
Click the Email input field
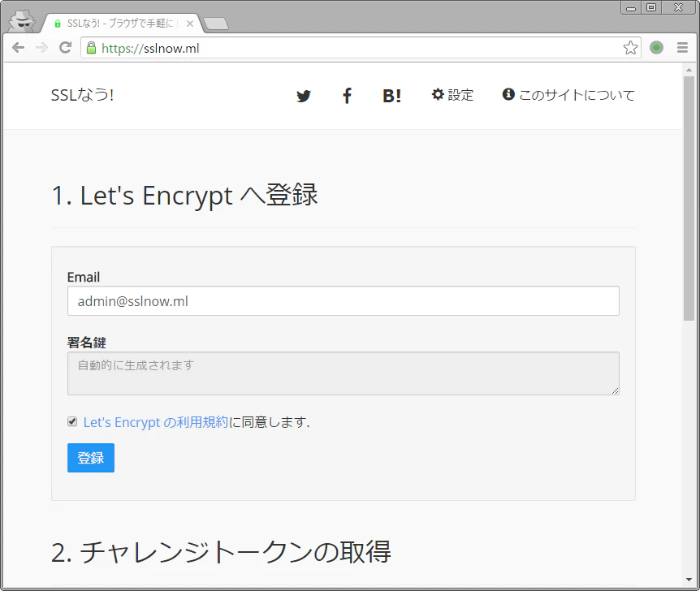coord(344,301)
